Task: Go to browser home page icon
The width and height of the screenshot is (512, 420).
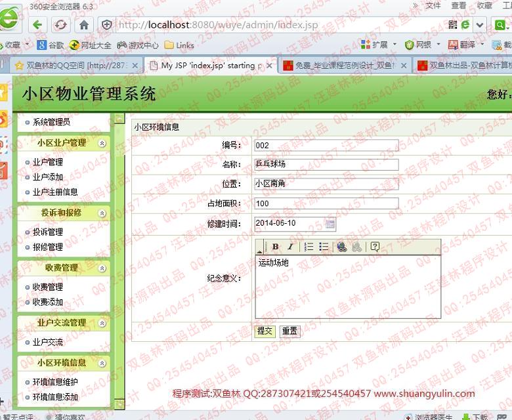Action: coord(84,25)
